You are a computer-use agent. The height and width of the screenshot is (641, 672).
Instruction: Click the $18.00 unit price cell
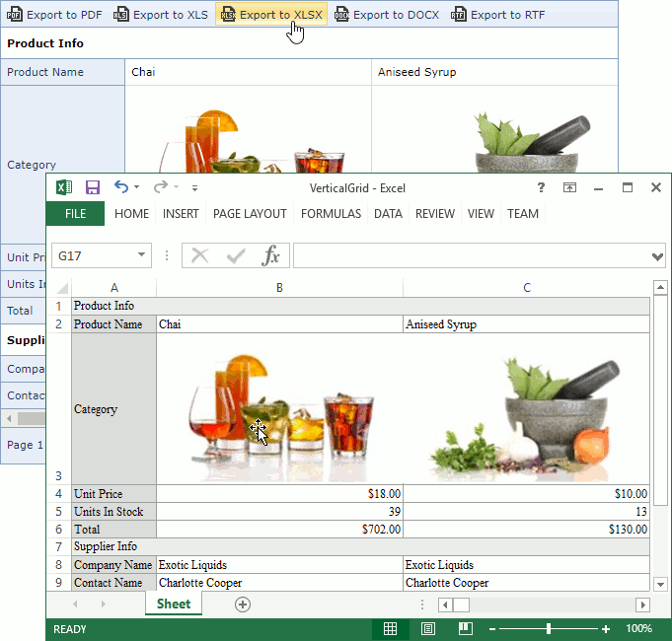pyautogui.click(x=279, y=494)
